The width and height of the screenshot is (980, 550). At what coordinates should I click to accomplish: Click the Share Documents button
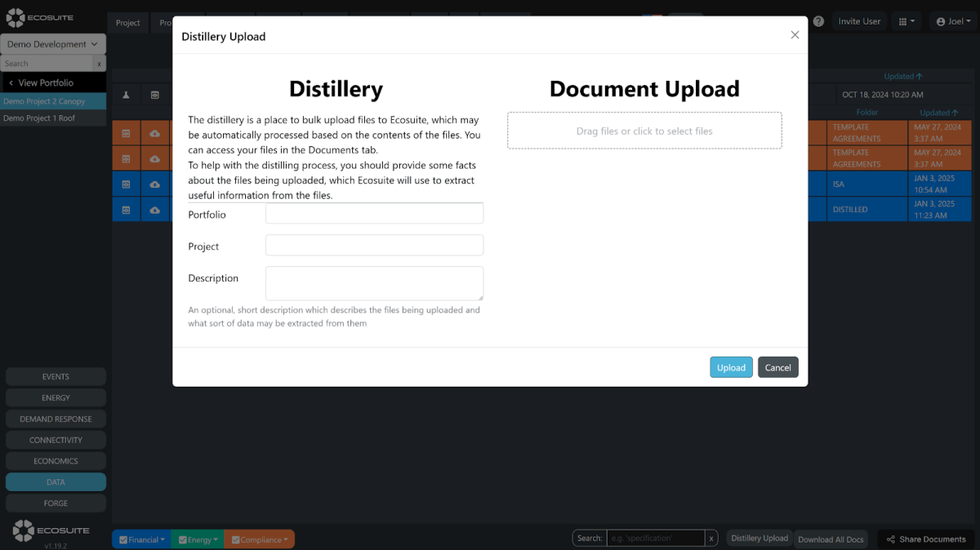926,539
